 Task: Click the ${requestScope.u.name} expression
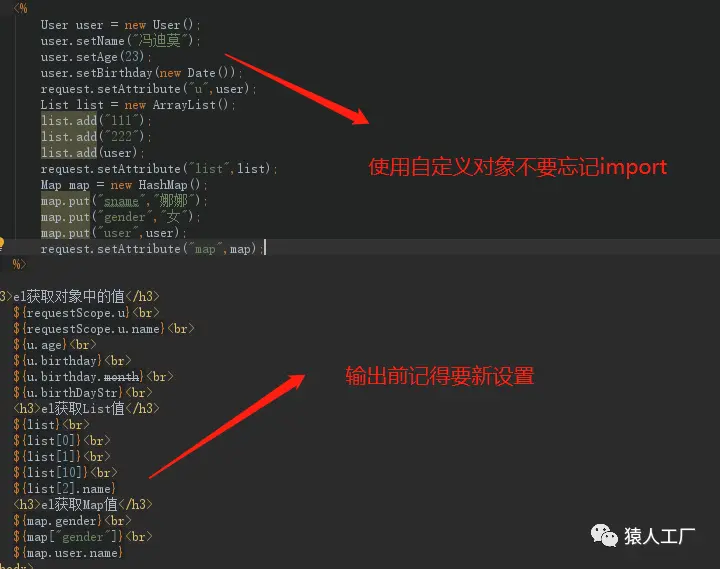[89, 329]
